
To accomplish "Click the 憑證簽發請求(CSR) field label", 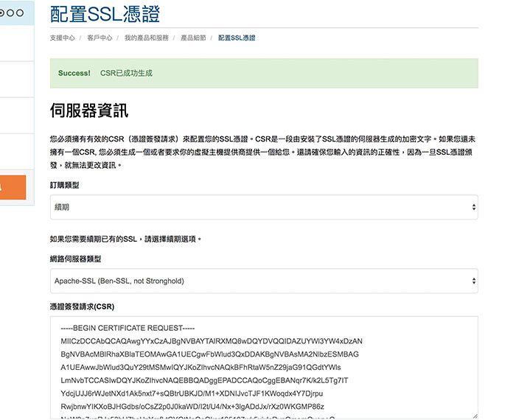I will pyautogui.click(x=82, y=307).
